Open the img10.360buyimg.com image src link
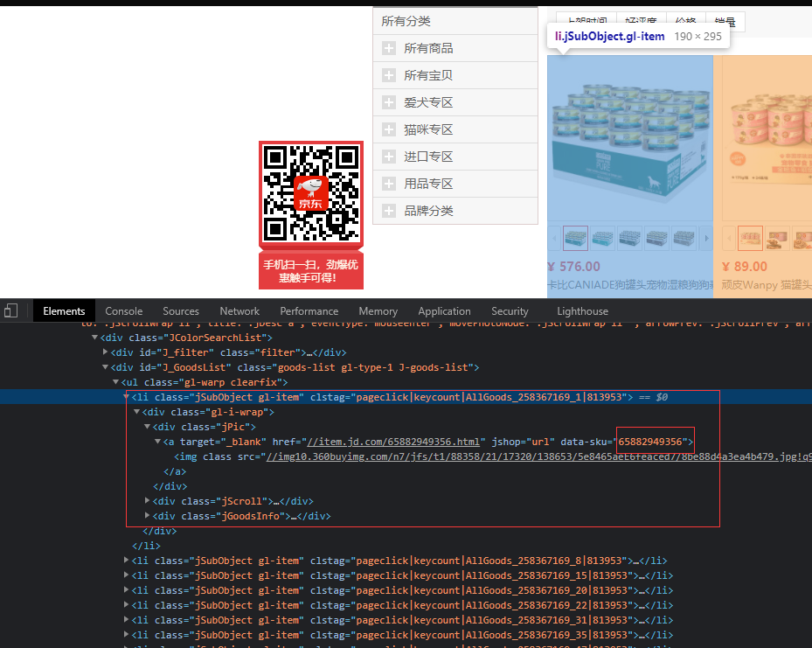812x648 pixels. [539, 456]
